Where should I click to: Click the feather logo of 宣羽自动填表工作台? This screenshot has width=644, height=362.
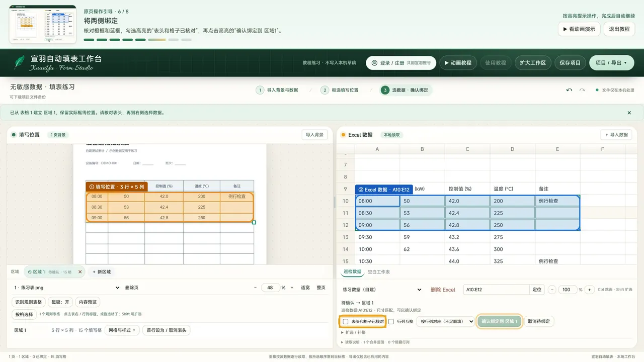[19, 63]
